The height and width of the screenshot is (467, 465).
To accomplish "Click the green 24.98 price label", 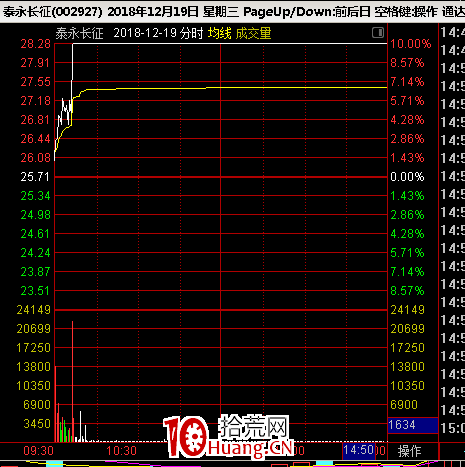I will pyautogui.click(x=35, y=215).
